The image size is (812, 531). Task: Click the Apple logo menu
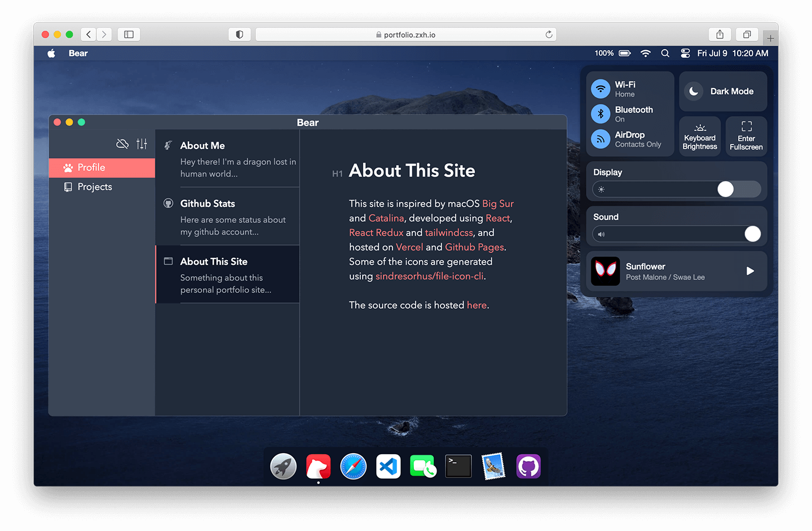(51, 53)
